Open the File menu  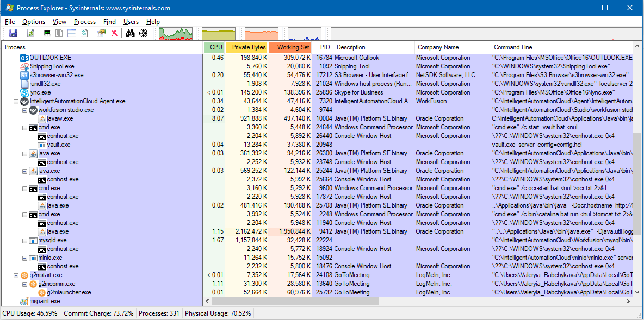pyautogui.click(x=10, y=22)
